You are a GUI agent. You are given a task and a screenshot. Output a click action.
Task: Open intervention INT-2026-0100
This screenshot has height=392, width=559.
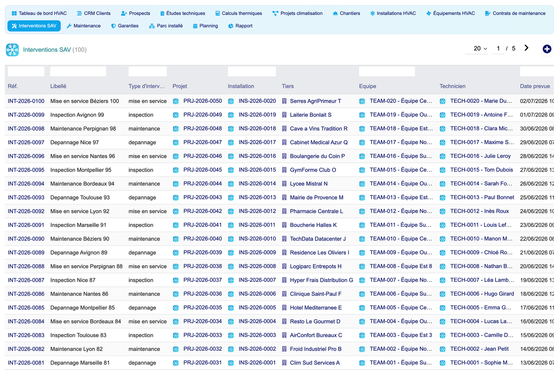point(26,101)
